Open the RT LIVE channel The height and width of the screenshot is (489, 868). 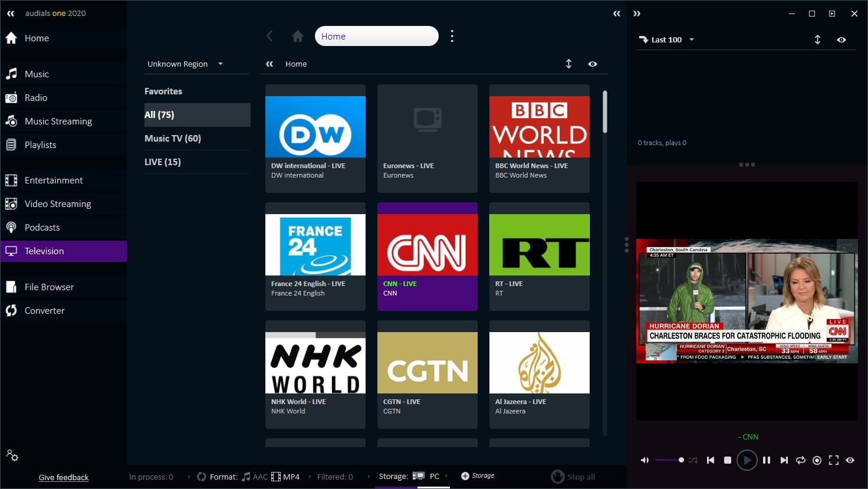[x=540, y=257]
